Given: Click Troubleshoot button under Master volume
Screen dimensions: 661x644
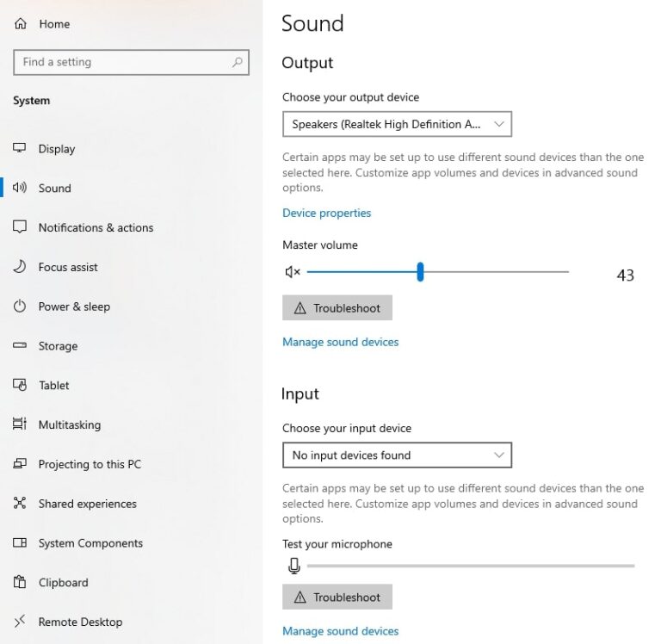Looking at the screenshot, I should click(337, 308).
